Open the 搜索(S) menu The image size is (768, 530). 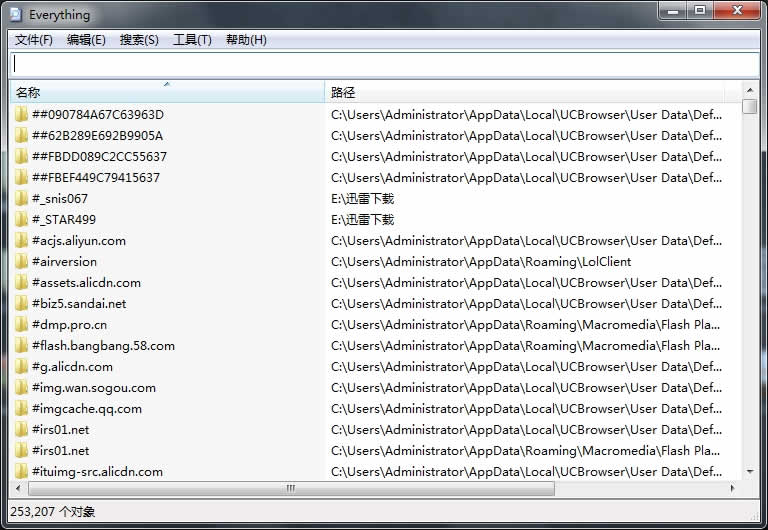[139, 40]
